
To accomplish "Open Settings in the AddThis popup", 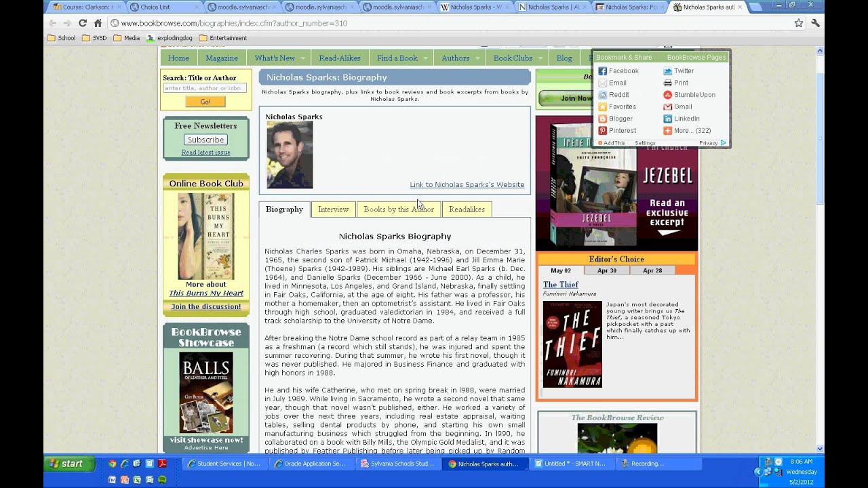I will (645, 143).
